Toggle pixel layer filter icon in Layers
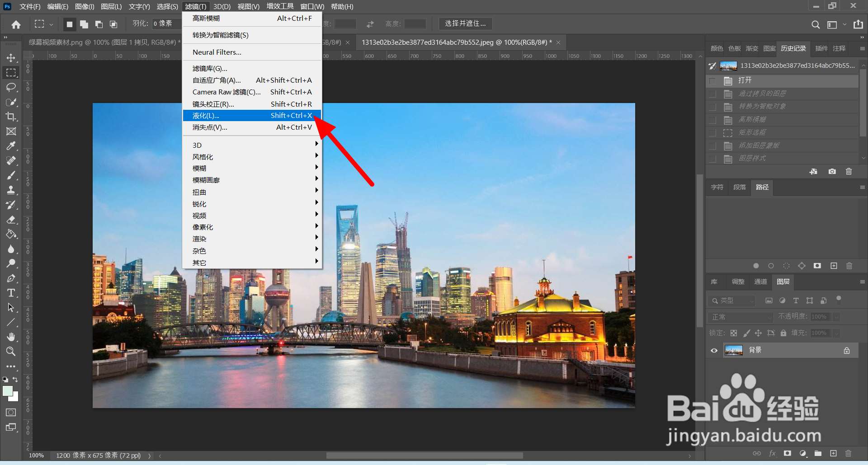 [769, 301]
